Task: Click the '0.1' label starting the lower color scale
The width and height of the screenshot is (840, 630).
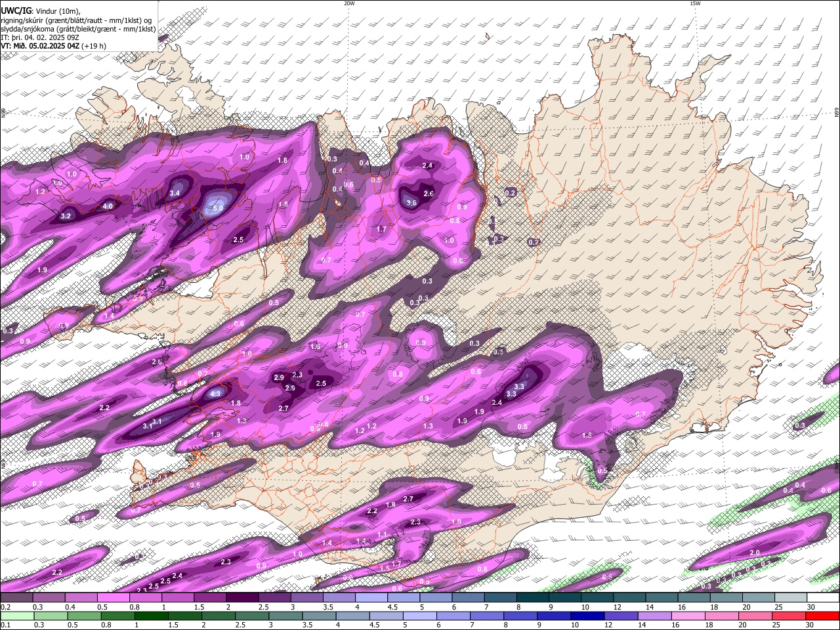Action: [5, 625]
